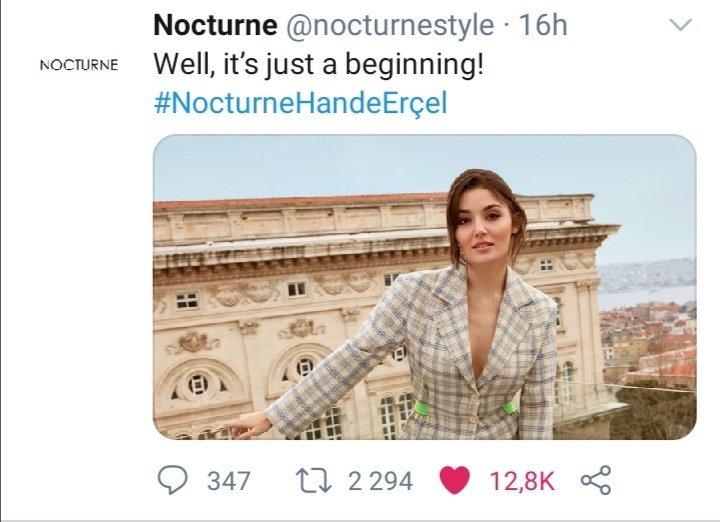Screen dimensions: 720x522
Task: Open the share icon options
Action: click(x=595, y=480)
